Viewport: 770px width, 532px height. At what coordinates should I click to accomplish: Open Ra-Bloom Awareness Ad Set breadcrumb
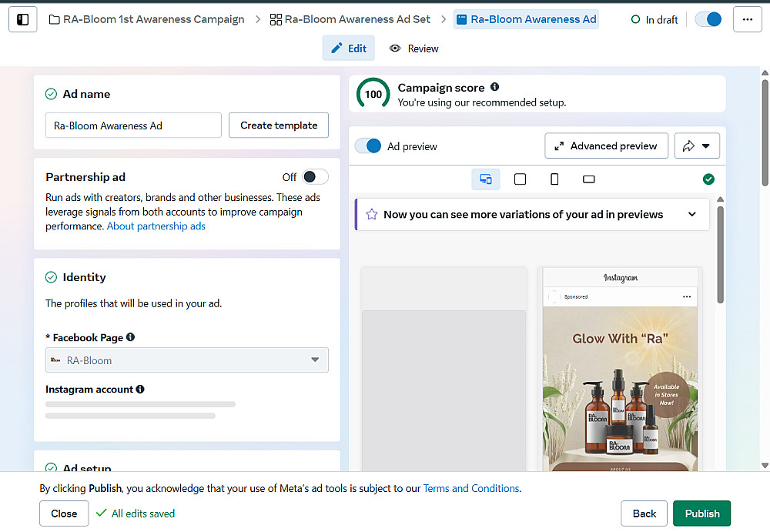click(350, 20)
